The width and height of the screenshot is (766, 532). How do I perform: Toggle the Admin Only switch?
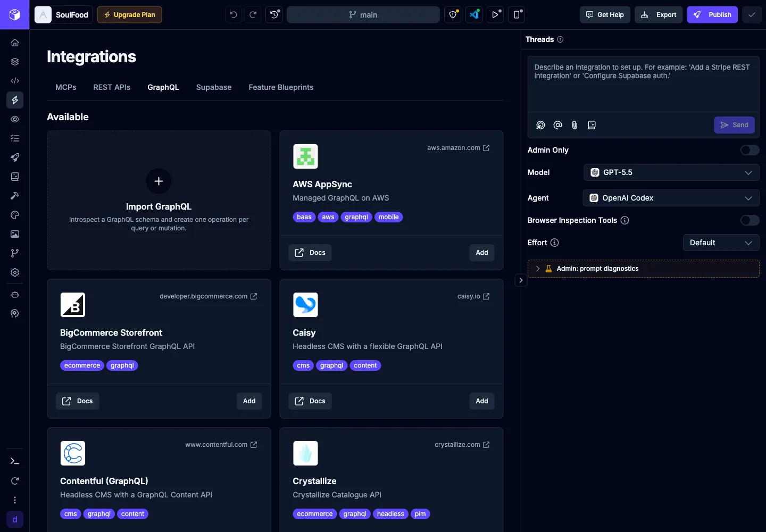[x=750, y=150]
